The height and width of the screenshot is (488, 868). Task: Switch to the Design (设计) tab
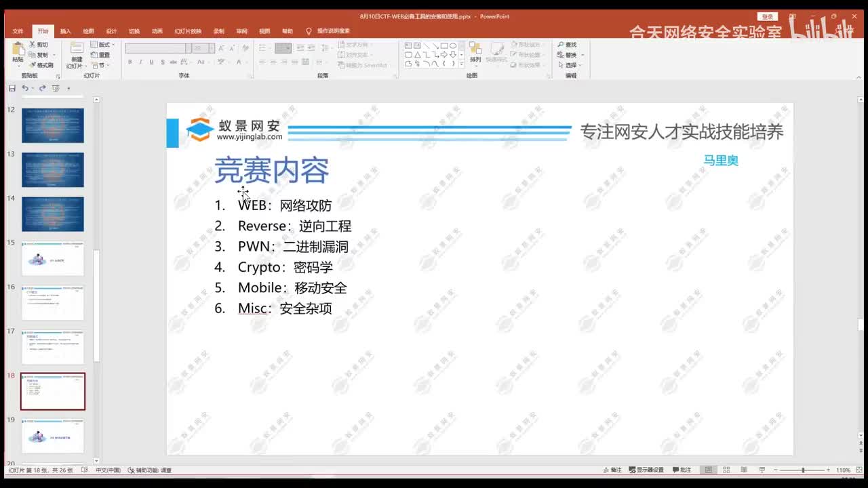(x=111, y=31)
